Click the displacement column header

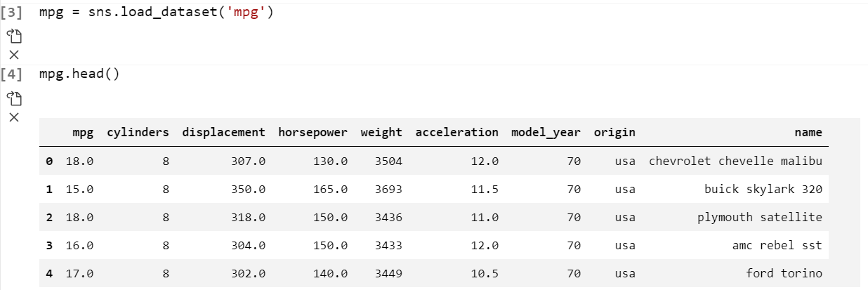point(223,132)
